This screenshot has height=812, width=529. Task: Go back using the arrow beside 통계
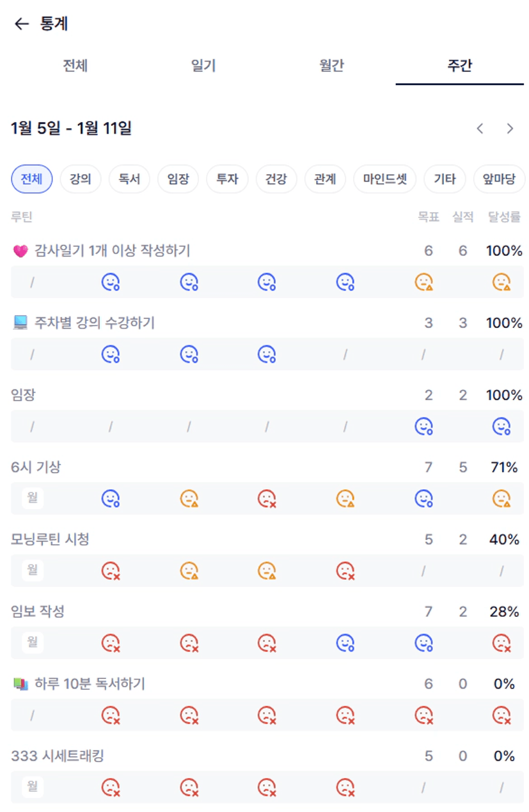click(x=22, y=24)
